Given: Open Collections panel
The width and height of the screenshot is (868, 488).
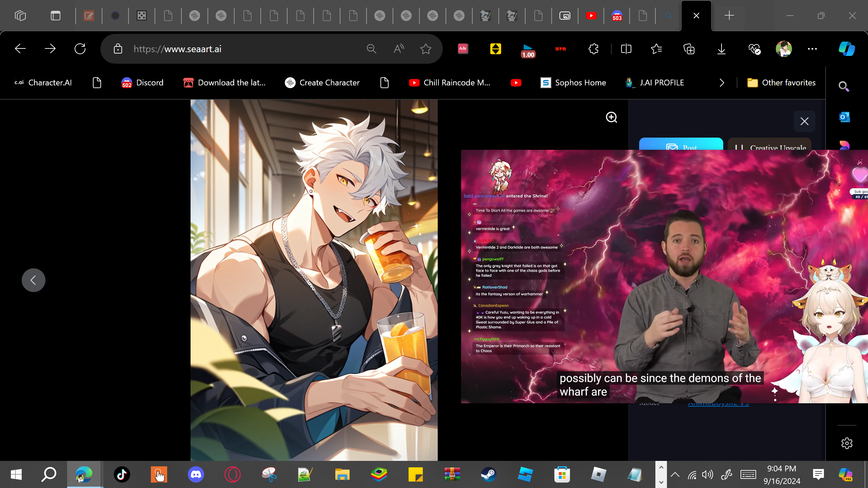Looking at the screenshot, I should pos(689,49).
